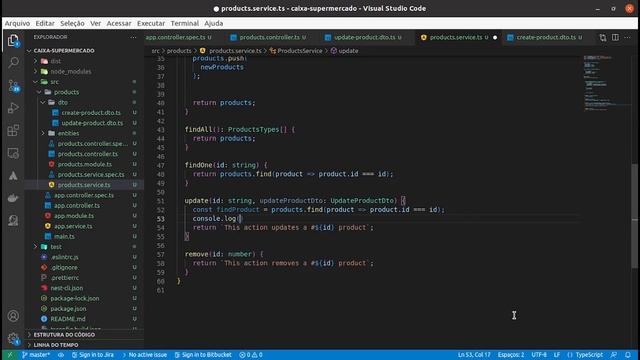This screenshot has height=360, width=640.
Task: Switch to create-product.dto.ts tab
Action: tap(547, 37)
